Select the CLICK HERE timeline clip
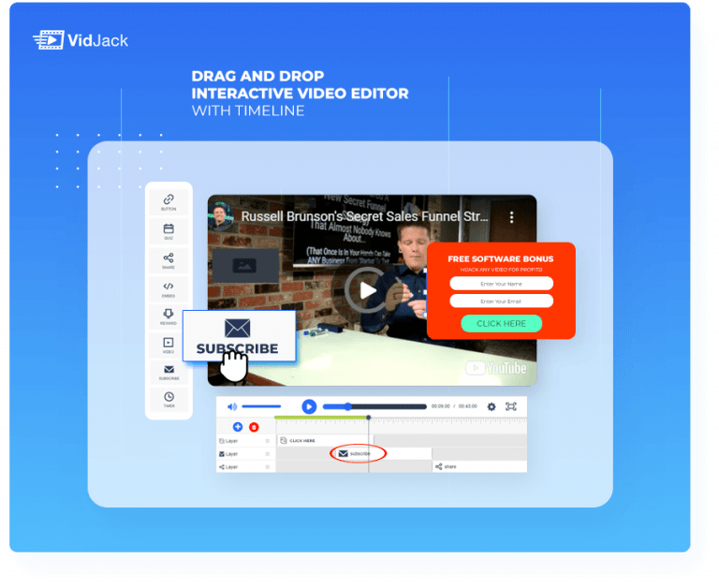Viewport: 719px width, 588px height. click(324, 440)
